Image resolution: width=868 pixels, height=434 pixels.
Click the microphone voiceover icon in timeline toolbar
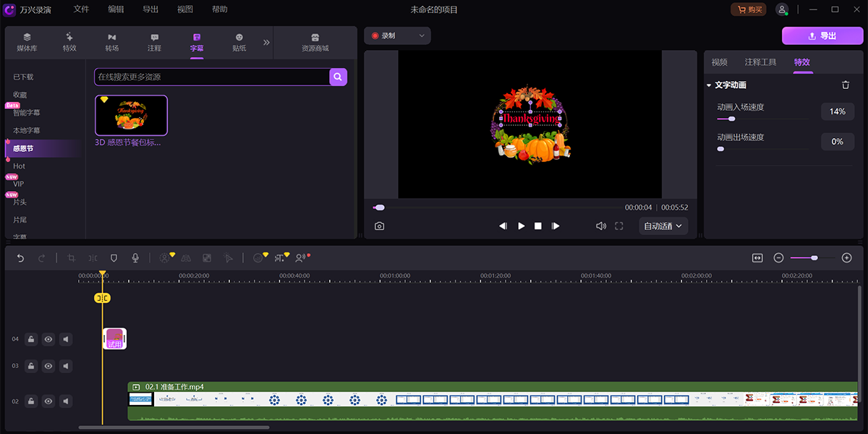click(135, 258)
